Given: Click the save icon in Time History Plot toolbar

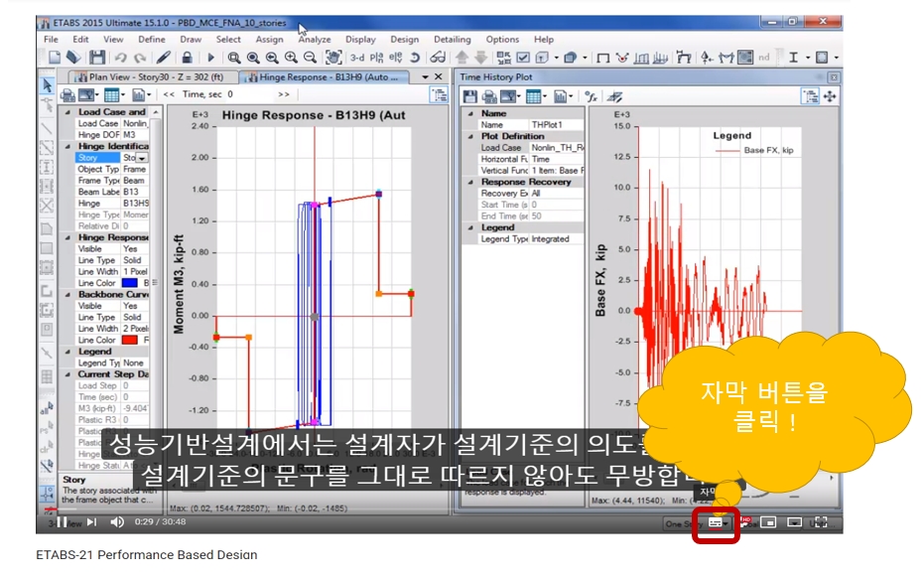Looking at the screenshot, I should [x=469, y=96].
